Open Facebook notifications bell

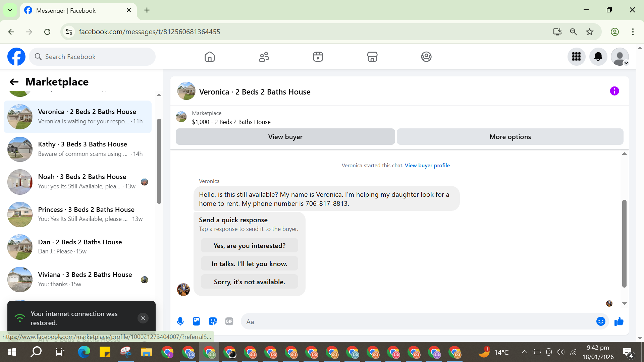click(x=598, y=57)
